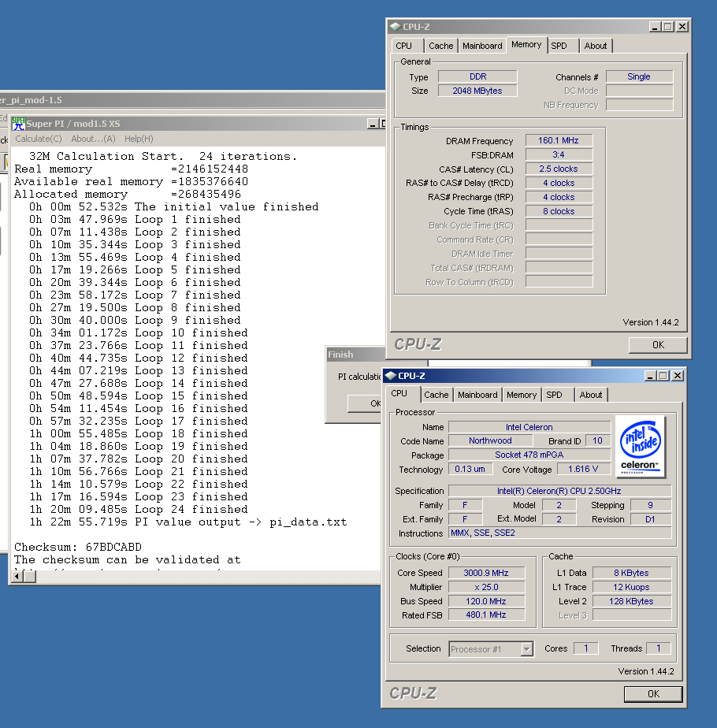Image resolution: width=717 pixels, height=728 pixels.
Task: Click the Checksum: 67BDCABD line in Super PI
Action: click(x=77, y=547)
